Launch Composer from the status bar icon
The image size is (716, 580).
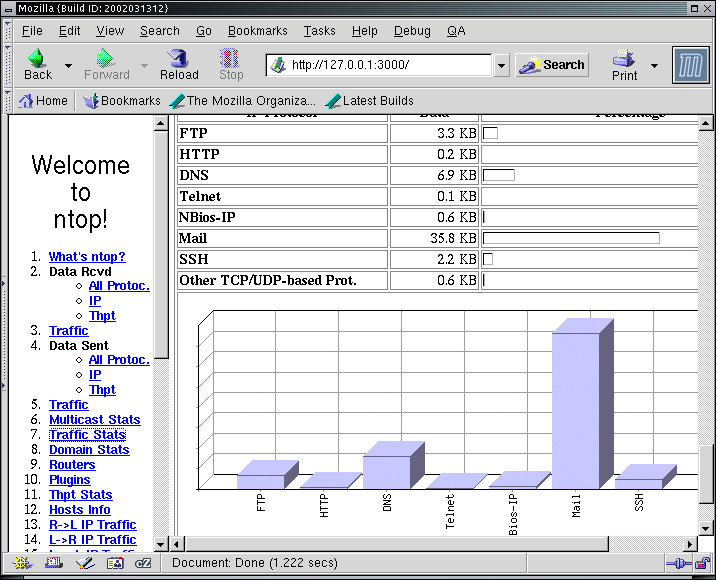click(84, 564)
